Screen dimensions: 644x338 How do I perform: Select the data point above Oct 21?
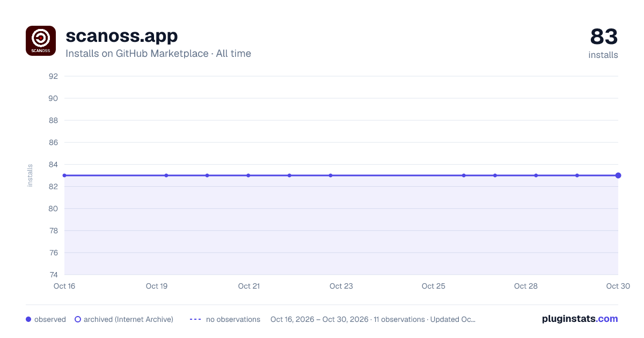coord(248,175)
